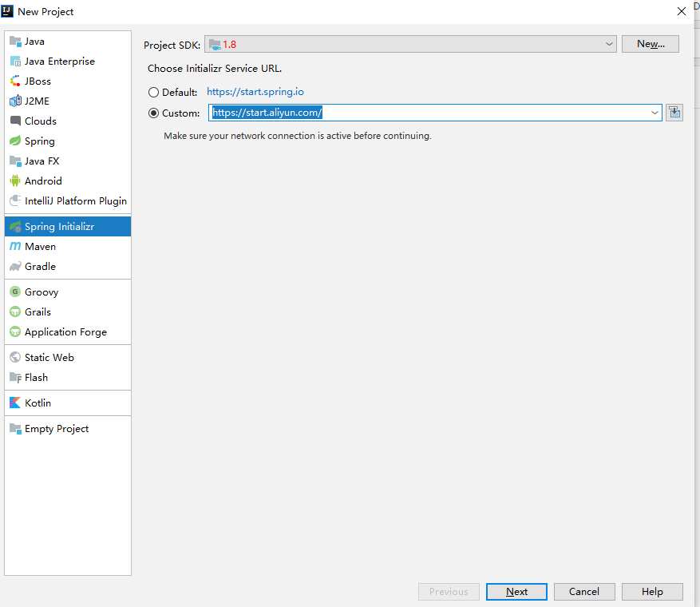
Task: Expand the custom URL history dropdown arrow
Action: click(x=655, y=113)
